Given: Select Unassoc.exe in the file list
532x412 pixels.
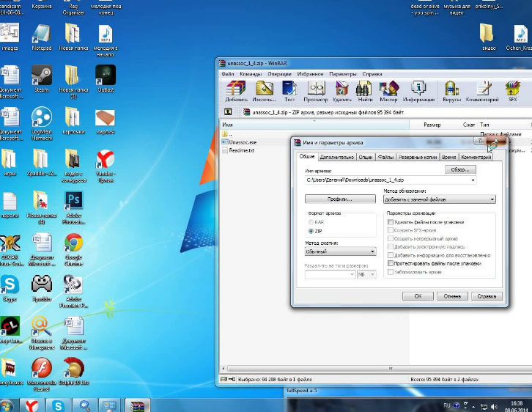Looking at the screenshot, I should [242, 141].
